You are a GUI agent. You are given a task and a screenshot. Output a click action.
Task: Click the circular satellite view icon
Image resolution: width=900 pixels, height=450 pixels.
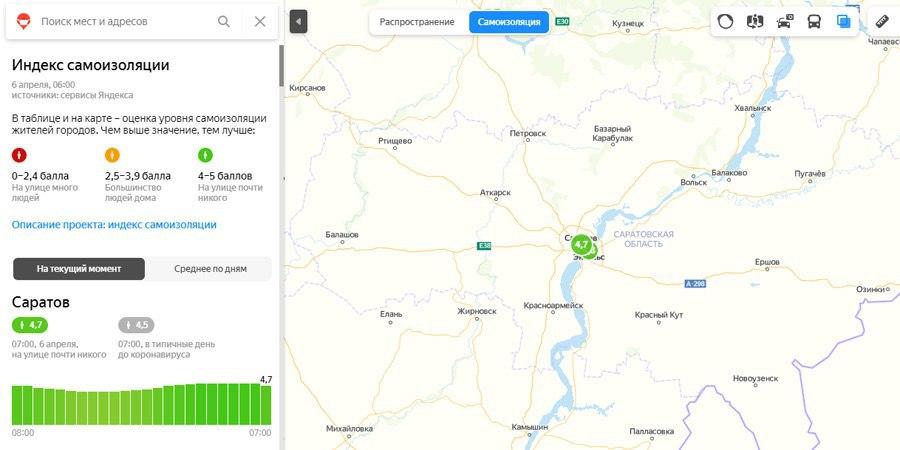(726, 21)
